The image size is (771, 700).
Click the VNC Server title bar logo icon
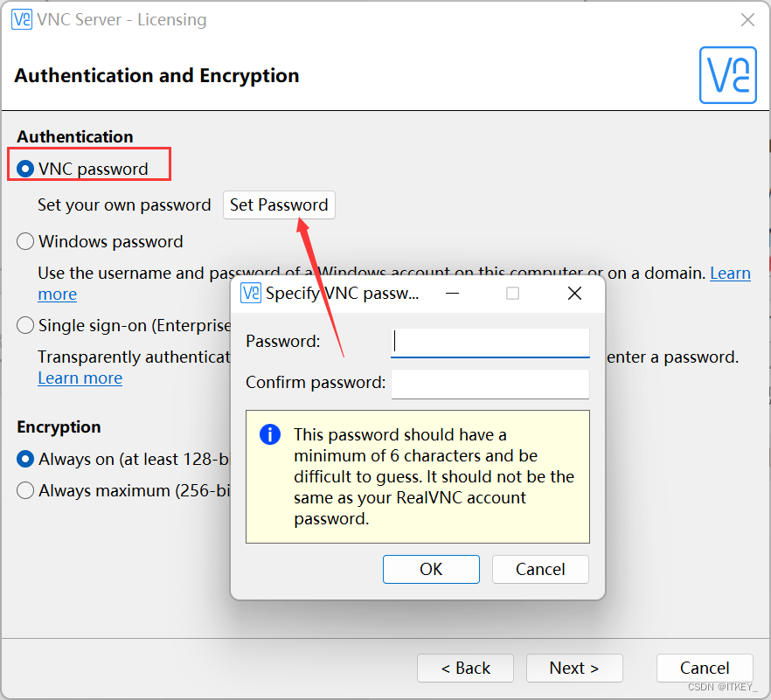coord(21,19)
